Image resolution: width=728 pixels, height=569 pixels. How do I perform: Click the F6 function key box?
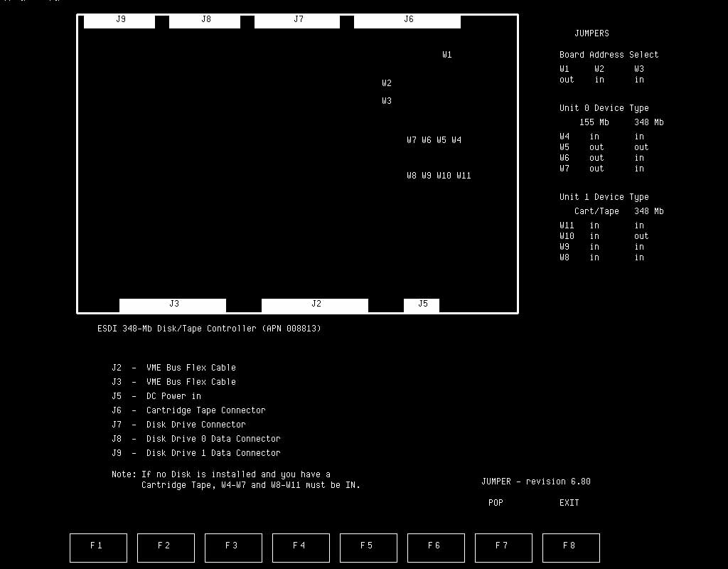[435, 548]
